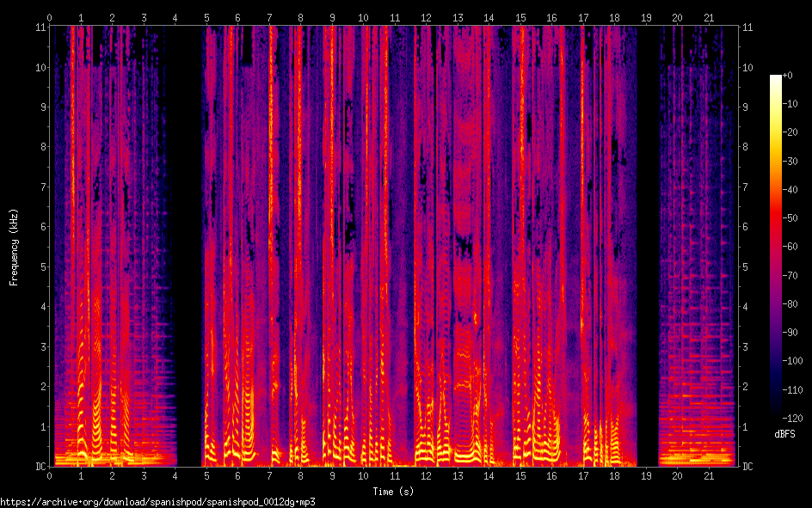Click the '8' kHz tick on the left frequency axis
Image resolution: width=812 pixels, height=508 pixels.
pyautogui.click(x=43, y=147)
